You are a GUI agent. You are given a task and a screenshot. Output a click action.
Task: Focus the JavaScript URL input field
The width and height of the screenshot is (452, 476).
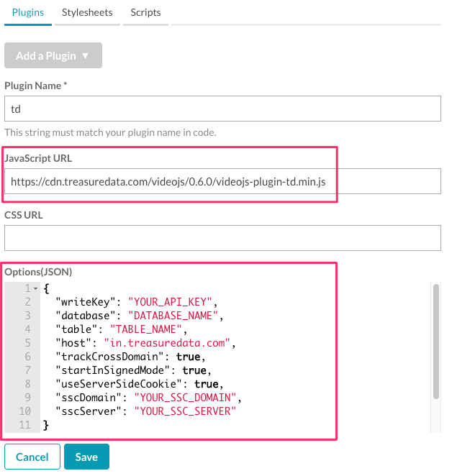click(x=222, y=181)
